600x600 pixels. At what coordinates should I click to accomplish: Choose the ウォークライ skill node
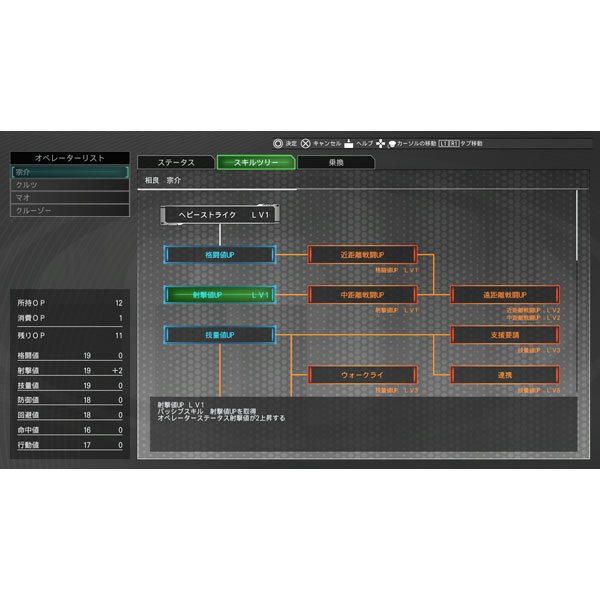362,375
